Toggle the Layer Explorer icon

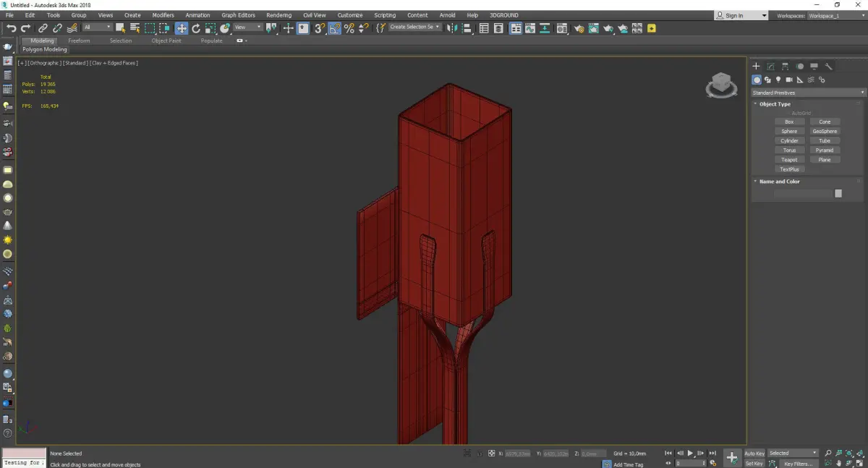coord(499,28)
